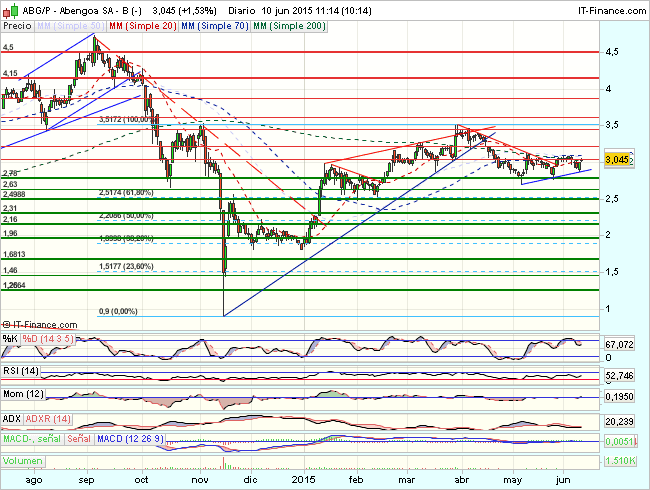Click the 67,072 stochastic value
The image size is (650, 490).
tap(619, 344)
